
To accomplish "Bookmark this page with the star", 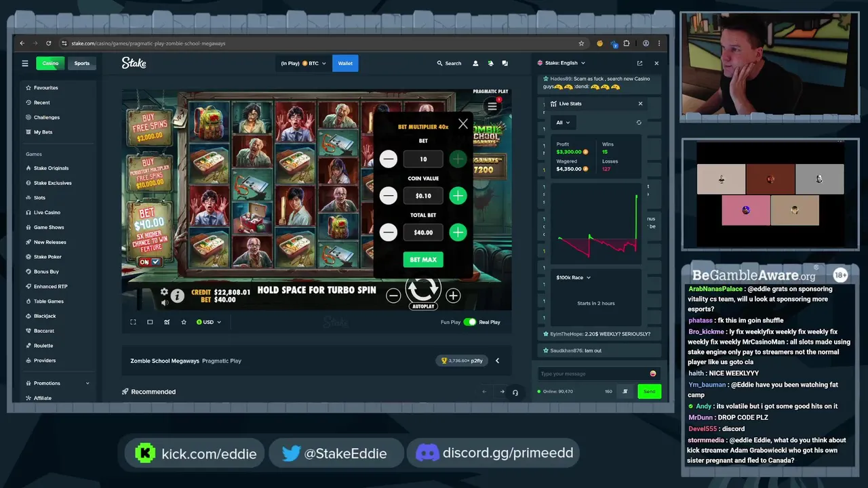I will click(x=581, y=43).
